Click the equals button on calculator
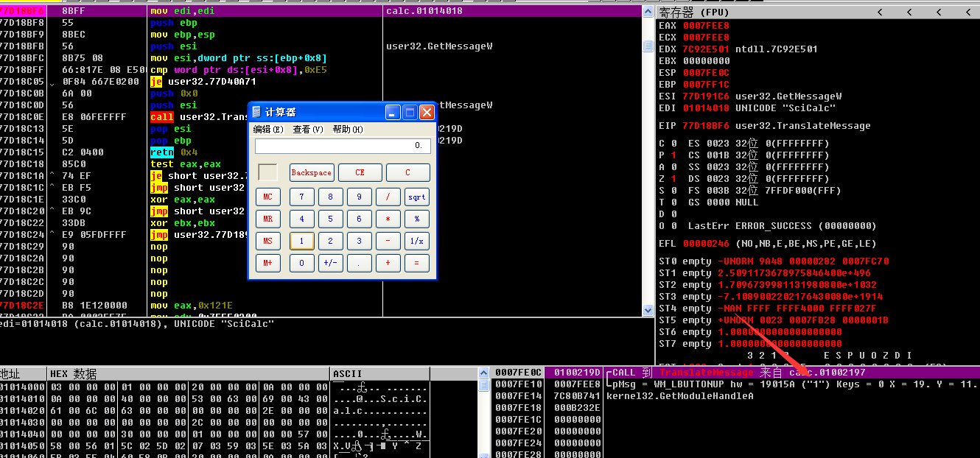Screen dimensions: 980x458 [417, 263]
